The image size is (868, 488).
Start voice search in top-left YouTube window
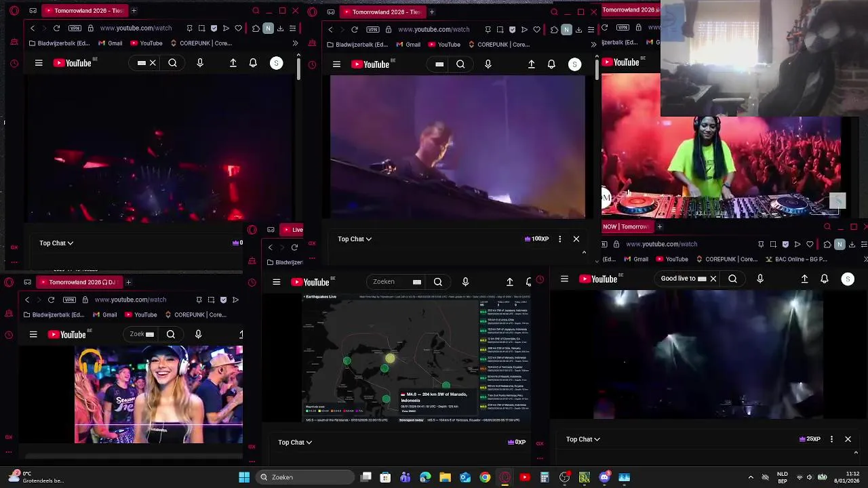coord(200,63)
